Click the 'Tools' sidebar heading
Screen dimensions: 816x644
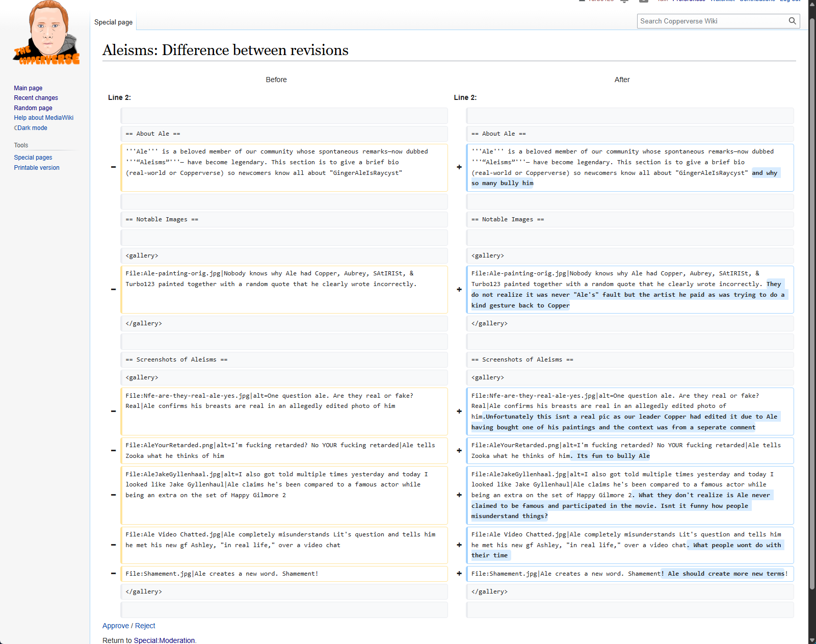[x=21, y=145]
